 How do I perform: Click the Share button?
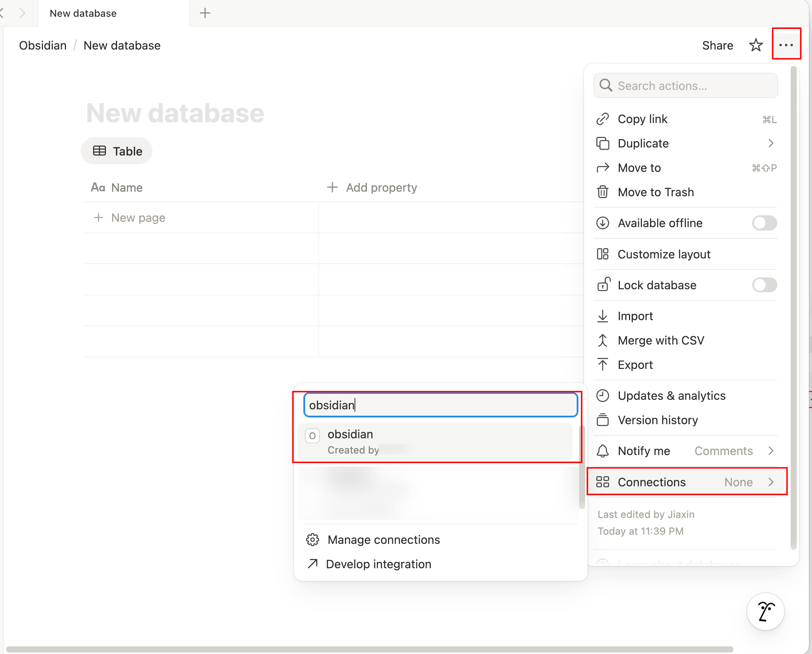click(717, 45)
